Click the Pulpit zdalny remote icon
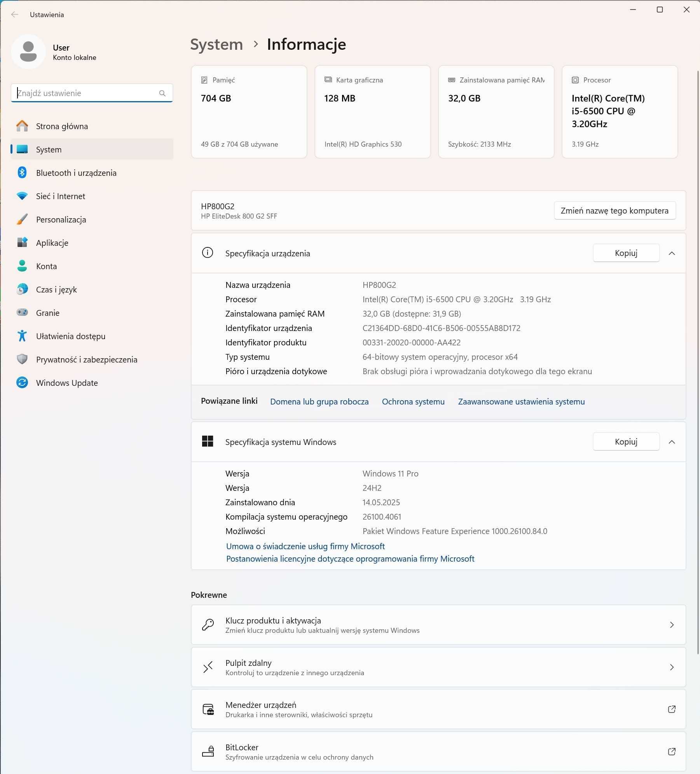 click(208, 667)
